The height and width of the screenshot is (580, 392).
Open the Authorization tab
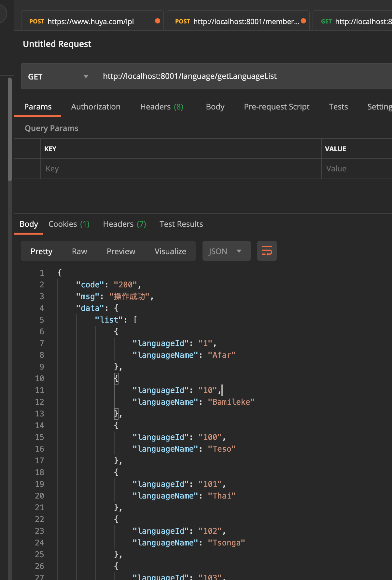96,107
